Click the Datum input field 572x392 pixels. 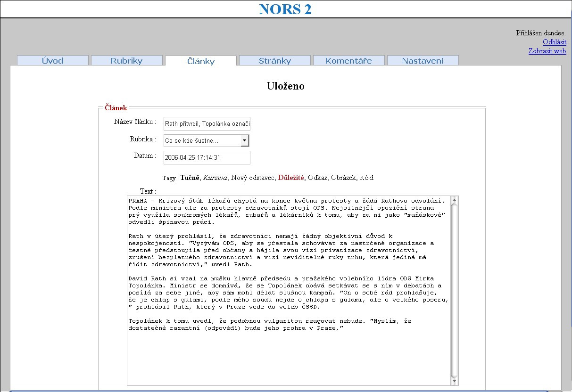click(x=207, y=157)
